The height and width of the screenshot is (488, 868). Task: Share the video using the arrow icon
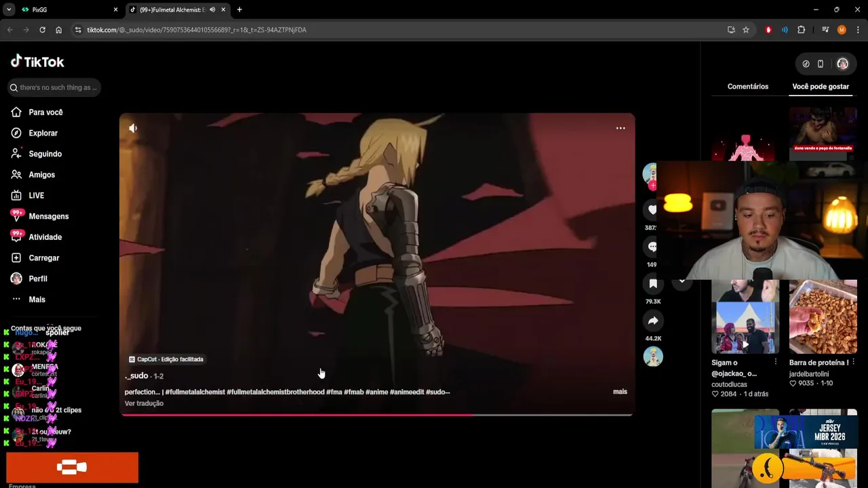pyautogui.click(x=653, y=321)
